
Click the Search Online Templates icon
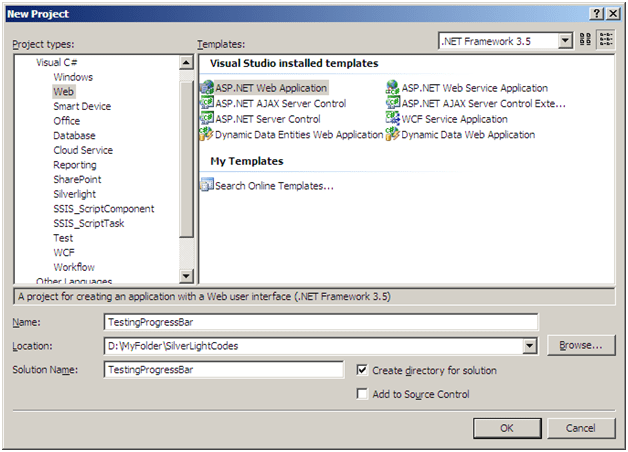[207, 185]
